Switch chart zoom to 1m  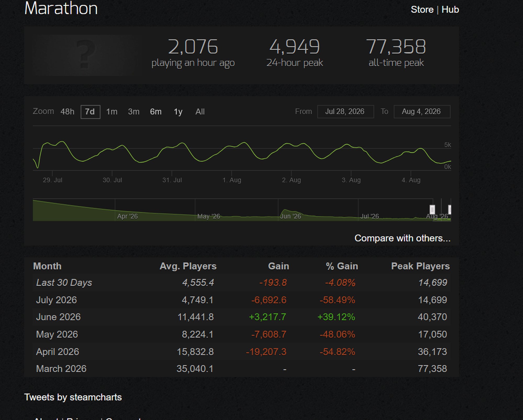[112, 112]
